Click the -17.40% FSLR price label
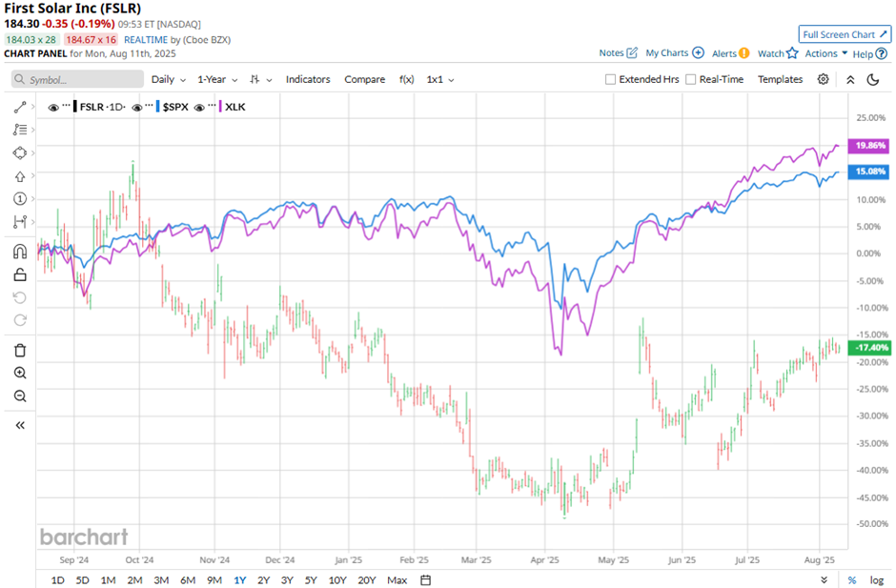This screenshot has width=896, height=588. 868,348
